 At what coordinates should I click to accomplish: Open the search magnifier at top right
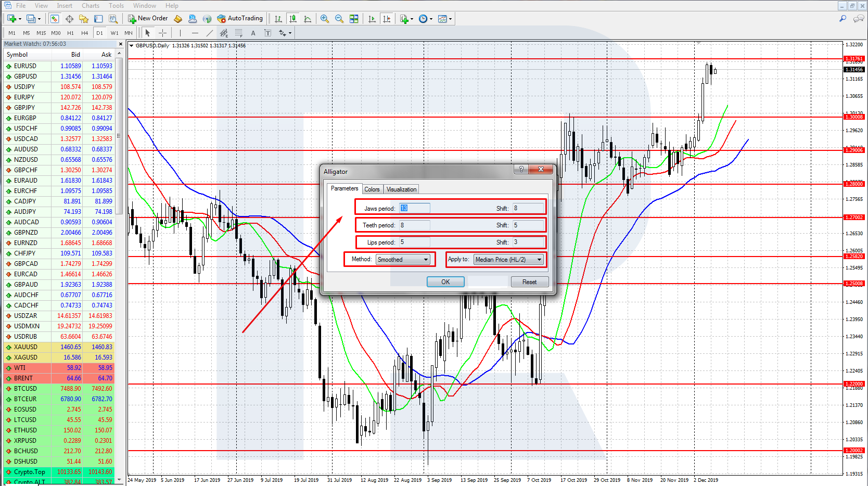[x=843, y=19]
